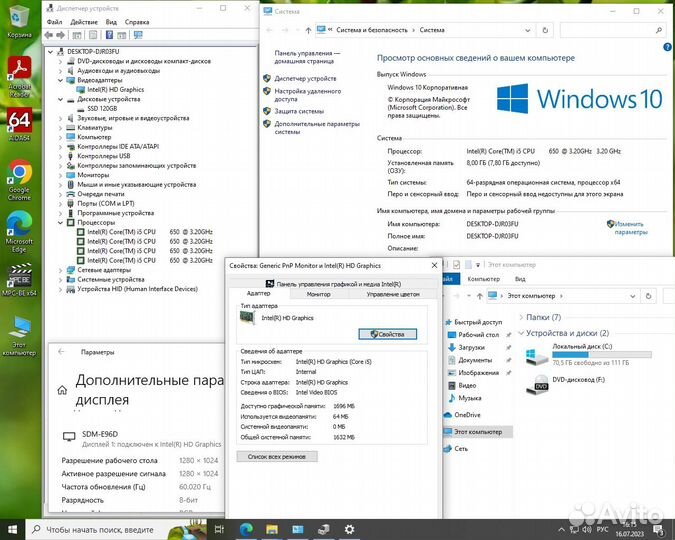This screenshot has width=675, height=540.
Task: Open Файл menu in Device Manager
Action: (x=54, y=22)
